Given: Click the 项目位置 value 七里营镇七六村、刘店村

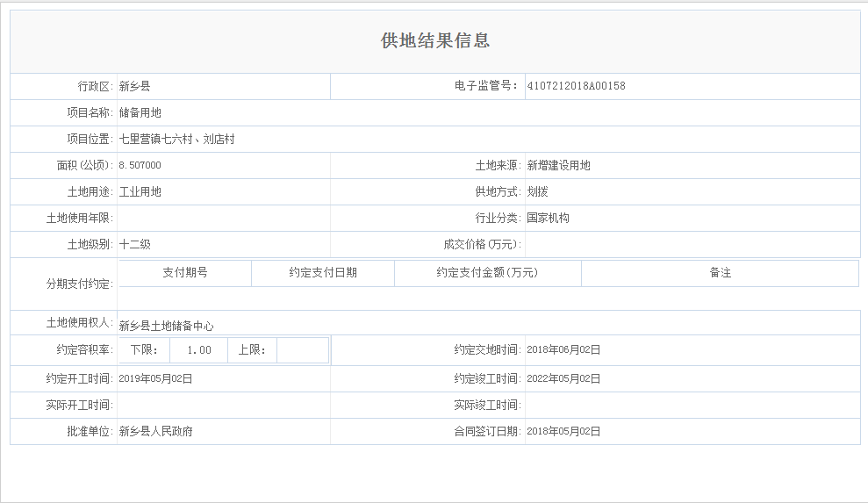Looking at the screenshot, I should [x=176, y=139].
